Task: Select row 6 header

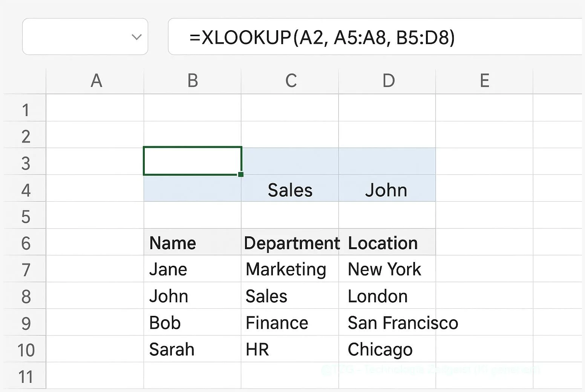Action: coord(25,243)
